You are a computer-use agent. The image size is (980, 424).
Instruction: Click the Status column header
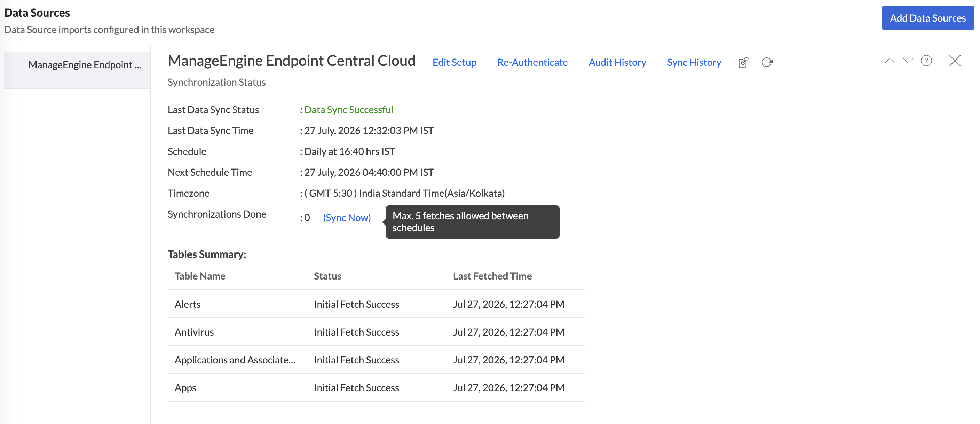(x=327, y=276)
